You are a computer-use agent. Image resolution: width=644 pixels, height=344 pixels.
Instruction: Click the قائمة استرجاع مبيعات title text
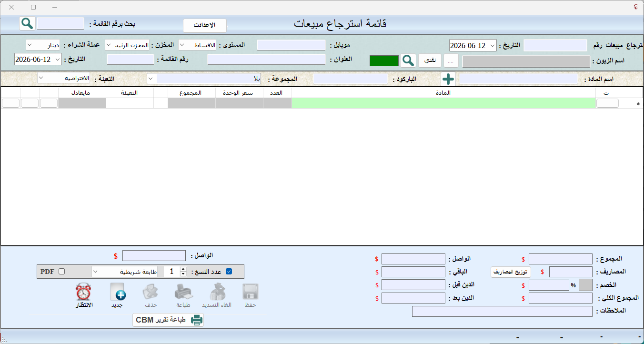click(340, 23)
